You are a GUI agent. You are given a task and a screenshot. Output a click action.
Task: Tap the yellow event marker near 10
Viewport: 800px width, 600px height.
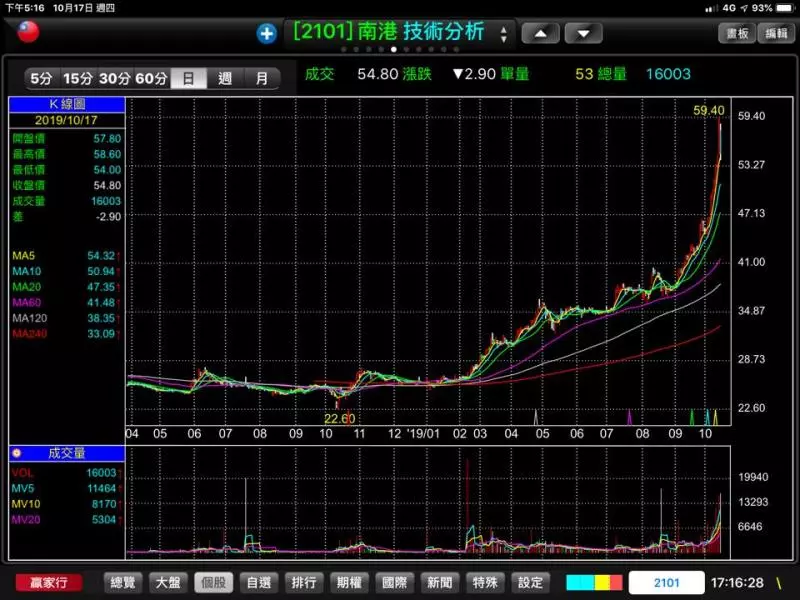pyautogui.click(x=715, y=417)
